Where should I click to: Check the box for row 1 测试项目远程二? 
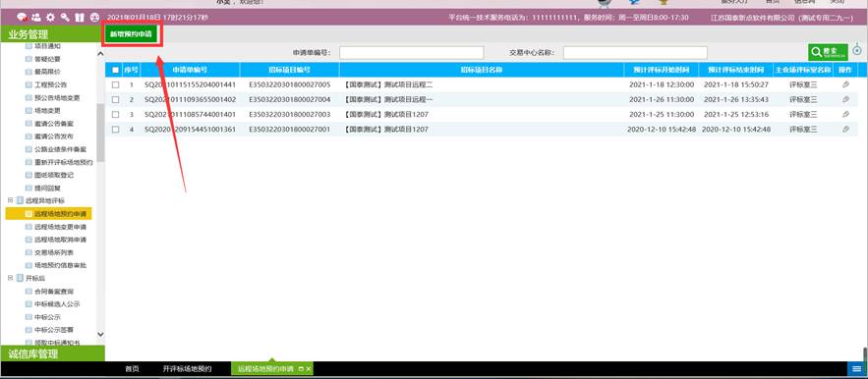click(x=115, y=84)
